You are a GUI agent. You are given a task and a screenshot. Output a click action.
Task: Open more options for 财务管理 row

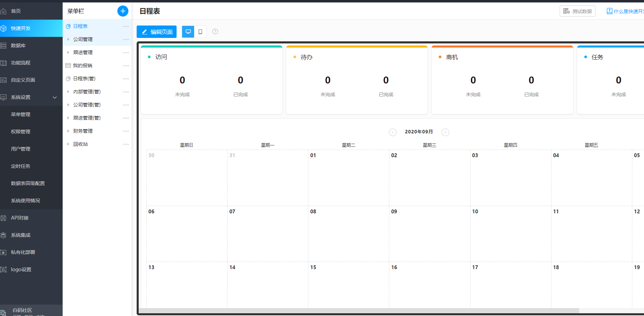(x=126, y=131)
